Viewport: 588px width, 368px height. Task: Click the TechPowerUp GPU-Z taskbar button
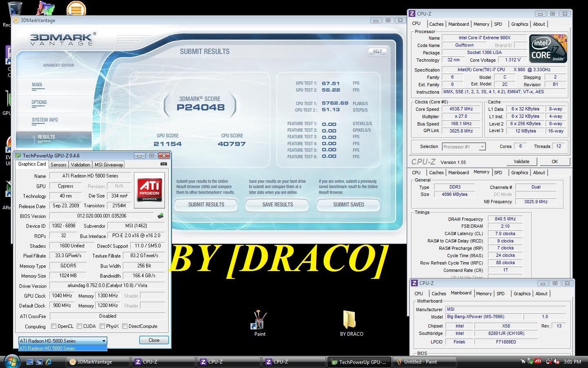tap(359, 362)
